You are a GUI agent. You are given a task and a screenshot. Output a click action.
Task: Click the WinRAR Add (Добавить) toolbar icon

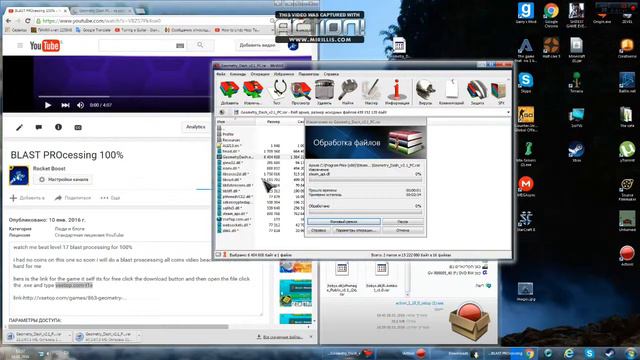pyautogui.click(x=229, y=92)
